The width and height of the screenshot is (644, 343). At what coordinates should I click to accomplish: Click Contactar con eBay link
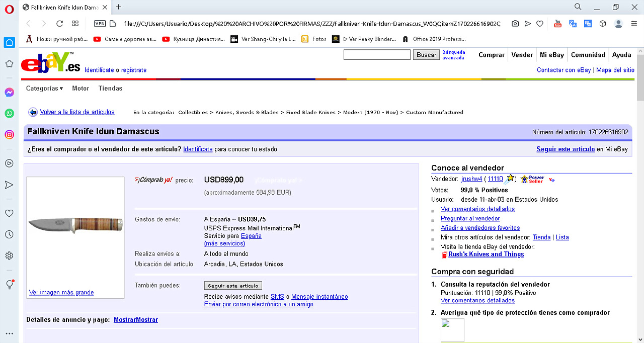(564, 70)
